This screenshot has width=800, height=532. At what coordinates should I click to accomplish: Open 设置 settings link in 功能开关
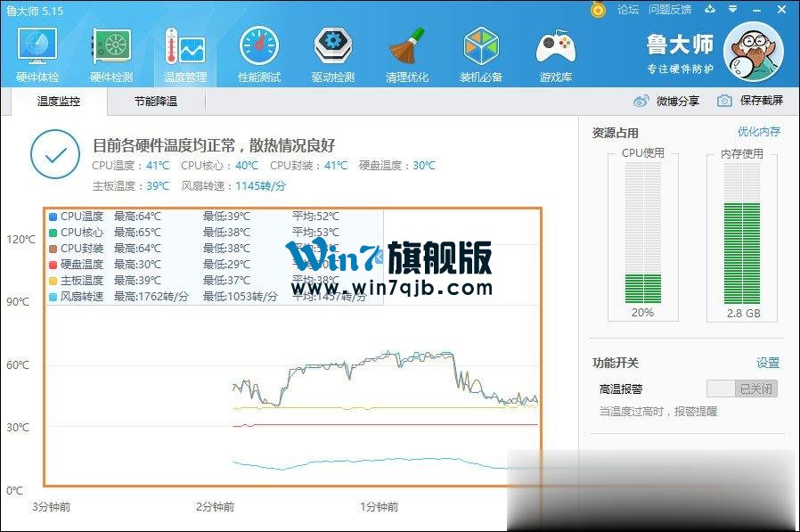[x=768, y=363]
